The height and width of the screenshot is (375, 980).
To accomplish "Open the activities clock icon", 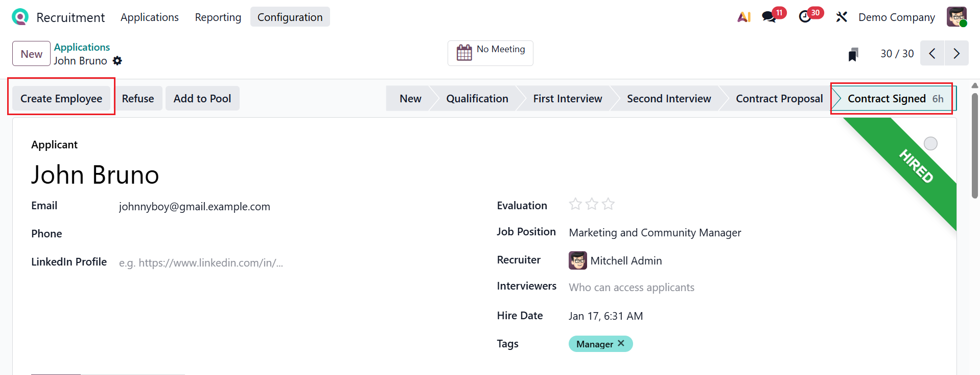I will point(805,17).
